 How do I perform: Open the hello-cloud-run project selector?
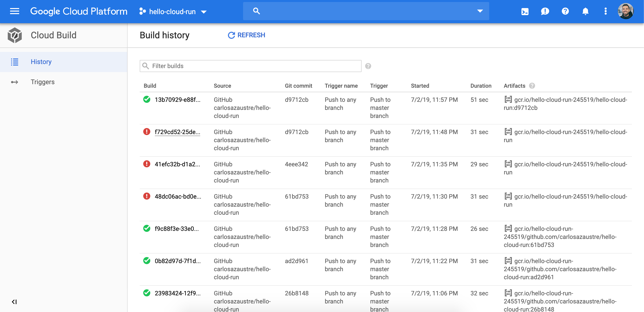pyautogui.click(x=173, y=12)
